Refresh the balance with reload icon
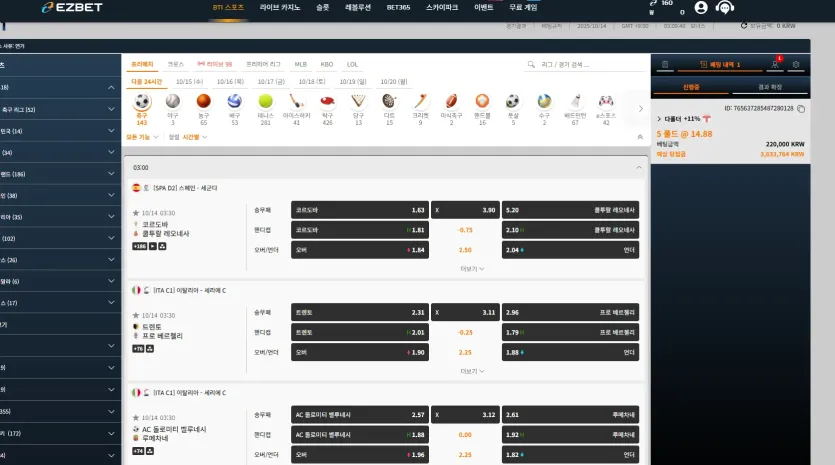Screen dimensions: 835x465 [x=744, y=26]
